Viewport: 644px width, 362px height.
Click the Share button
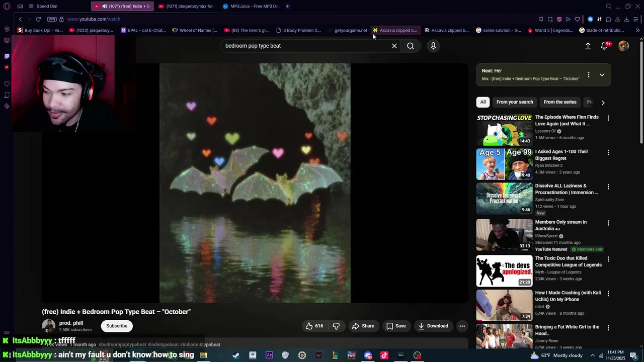363,326
